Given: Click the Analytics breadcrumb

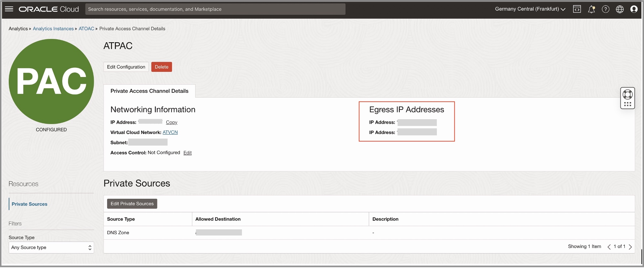Looking at the screenshot, I should click(18, 29).
